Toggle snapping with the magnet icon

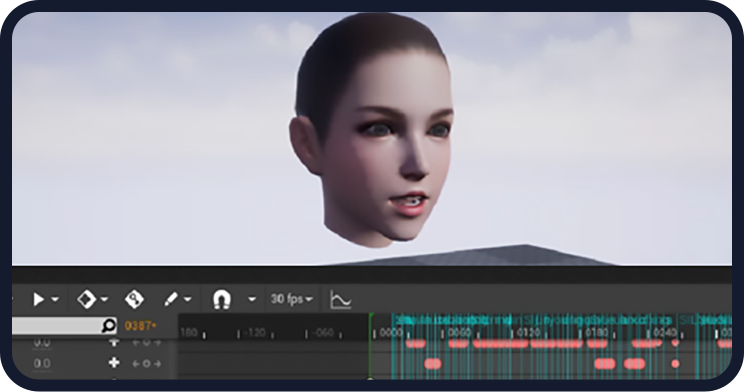222,300
